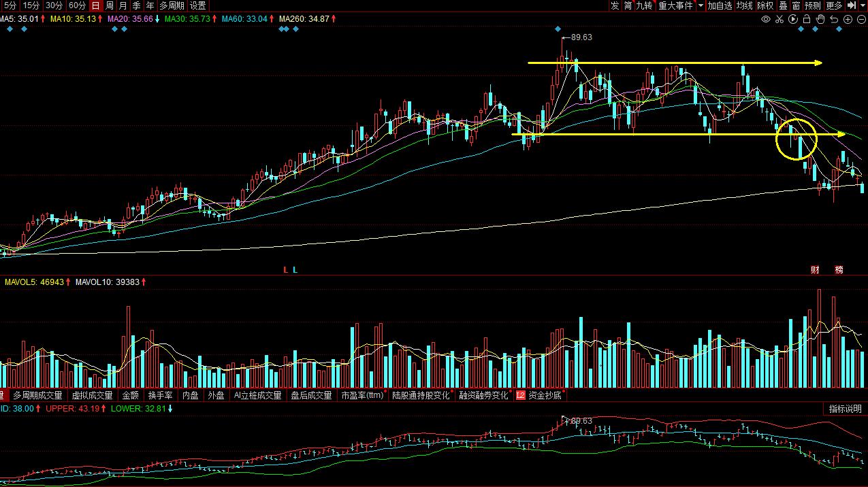Click the 发 toolbar button
The image size is (868, 487).
coord(615,5)
